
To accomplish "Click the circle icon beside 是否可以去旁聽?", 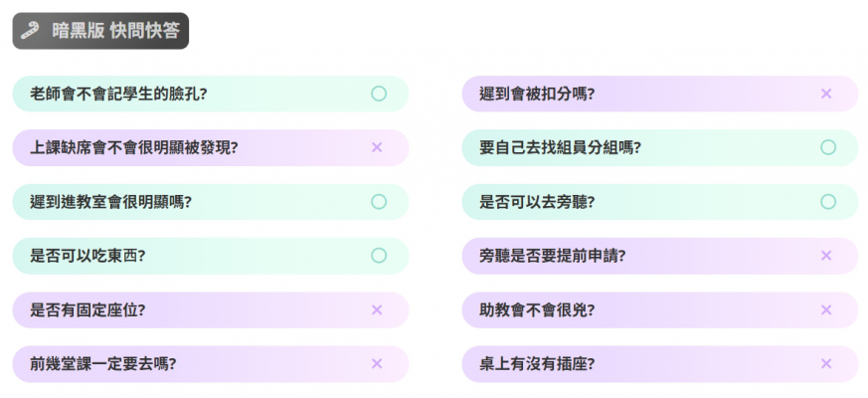I will click(x=827, y=201).
